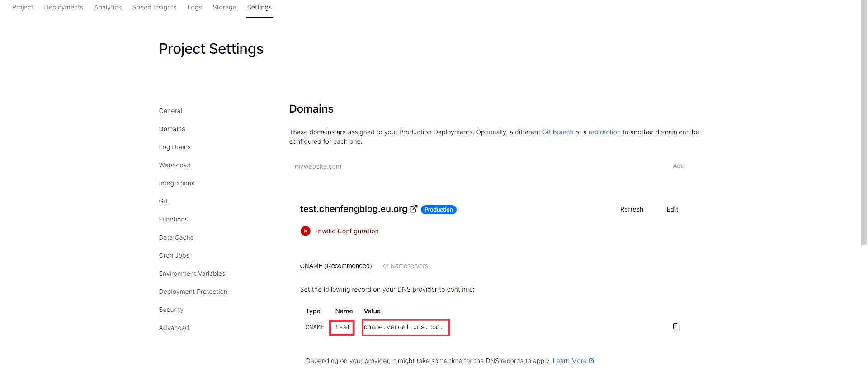The image size is (868, 377).
Task: Open the Git branch link
Action: point(557,132)
